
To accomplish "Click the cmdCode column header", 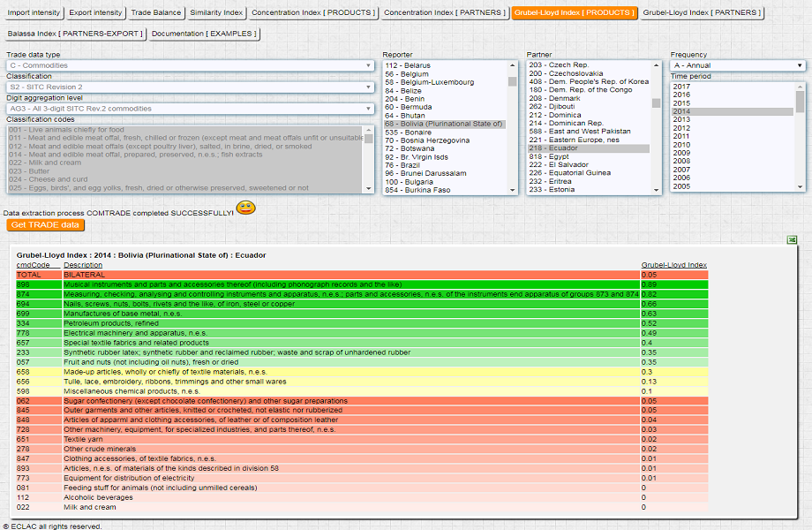I will tap(34, 265).
